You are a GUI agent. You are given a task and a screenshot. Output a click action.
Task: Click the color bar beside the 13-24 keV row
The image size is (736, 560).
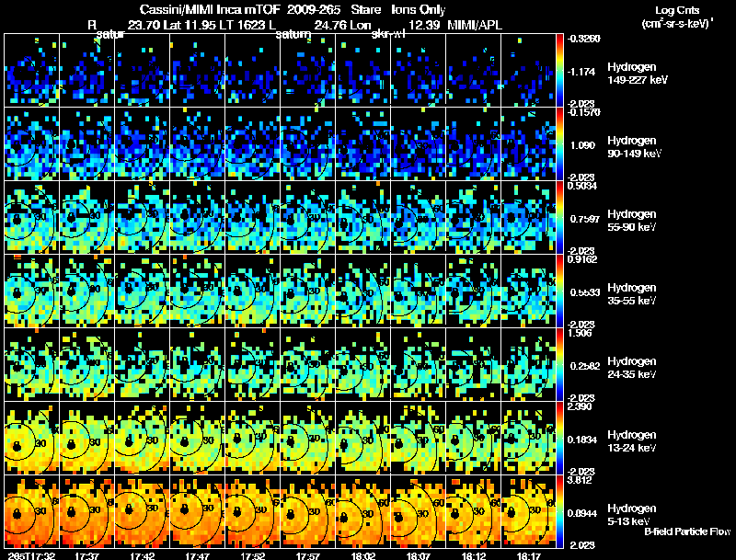(x=559, y=438)
